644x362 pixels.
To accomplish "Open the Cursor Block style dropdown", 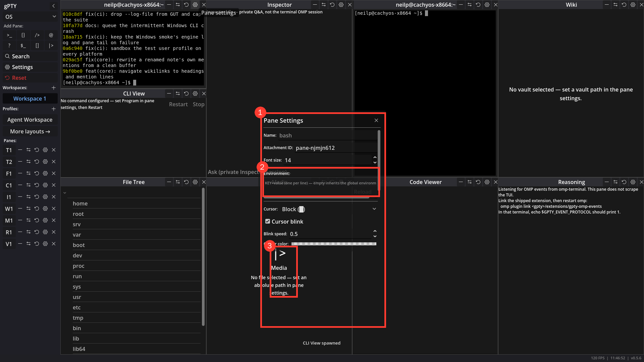I will pos(329,209).
